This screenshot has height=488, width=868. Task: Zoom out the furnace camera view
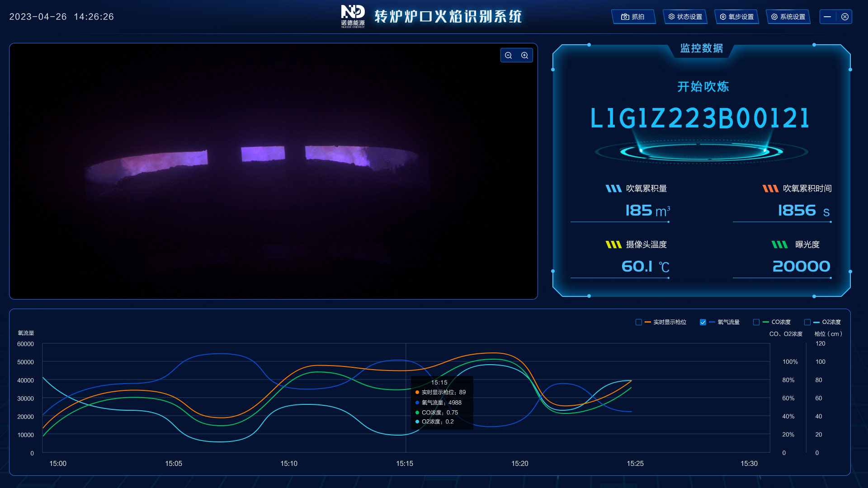point(509,56)
